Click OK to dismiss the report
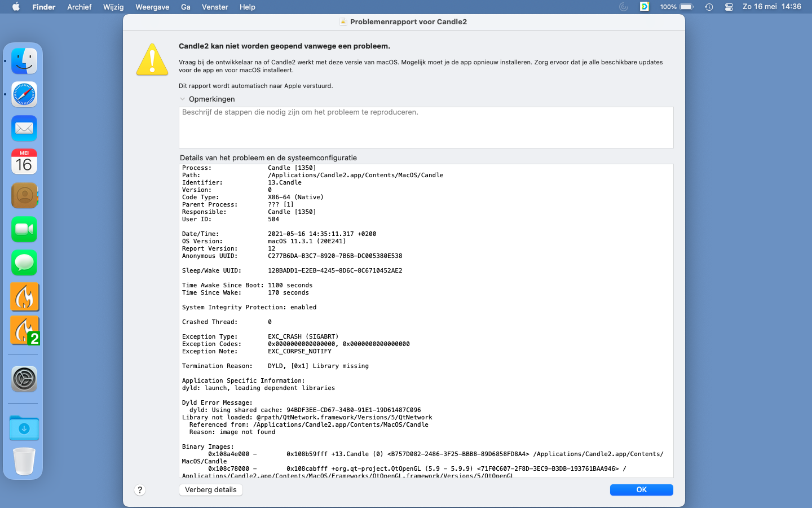The width and height of the screenshot is (812, 508). point(642,490)
